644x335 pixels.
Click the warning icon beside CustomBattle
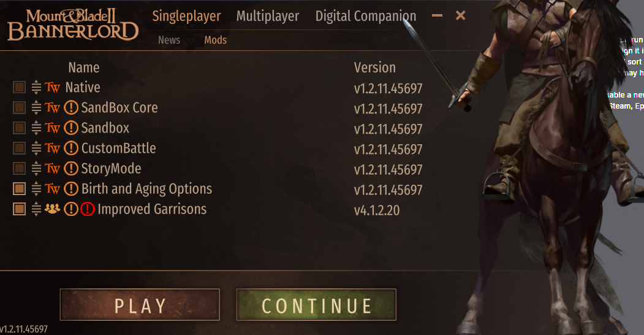pos(71,148)
